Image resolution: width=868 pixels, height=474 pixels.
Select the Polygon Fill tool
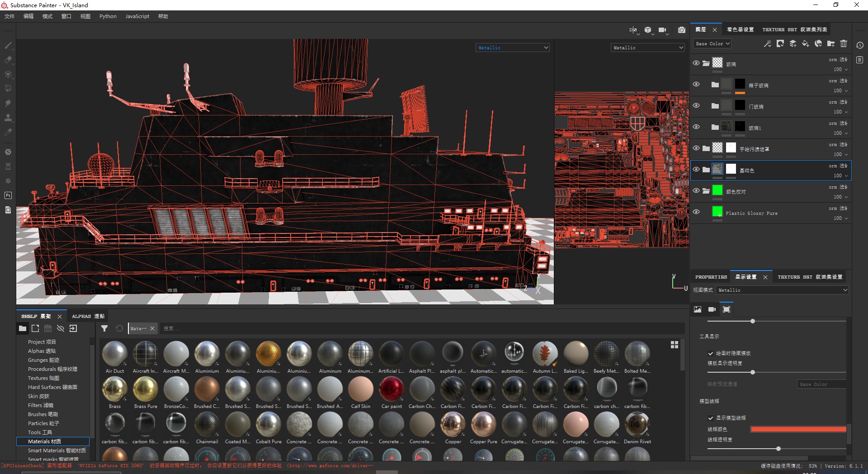point(8,89)
